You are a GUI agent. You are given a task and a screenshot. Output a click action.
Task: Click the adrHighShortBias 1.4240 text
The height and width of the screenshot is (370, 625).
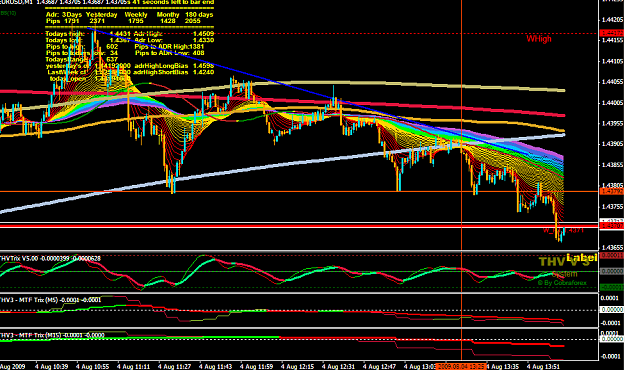[173, 72]
